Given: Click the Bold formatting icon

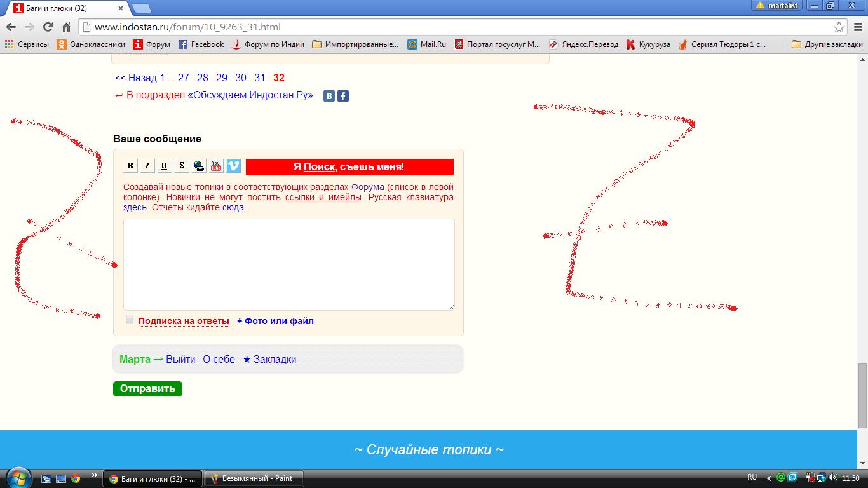Looking at the screenshot, I should coord(130,166).
